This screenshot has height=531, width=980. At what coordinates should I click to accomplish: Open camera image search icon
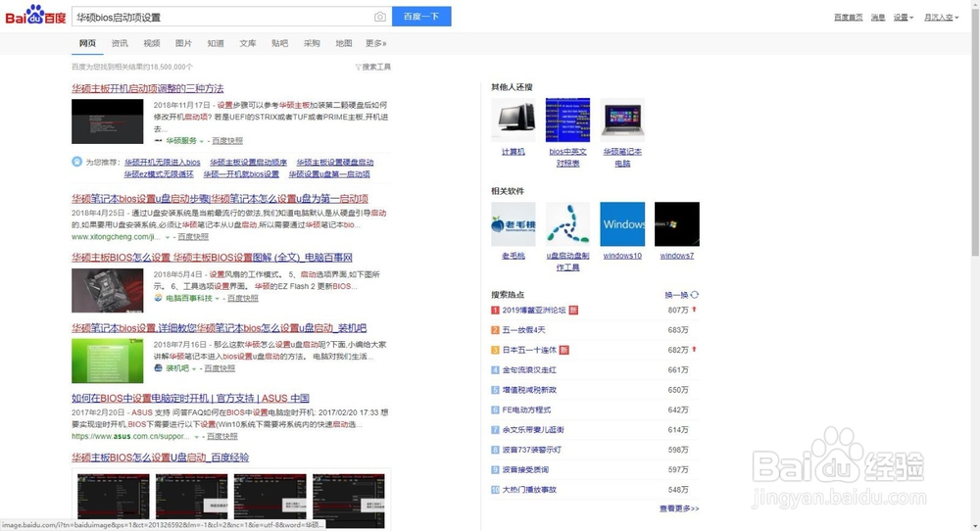coord(380,17)
